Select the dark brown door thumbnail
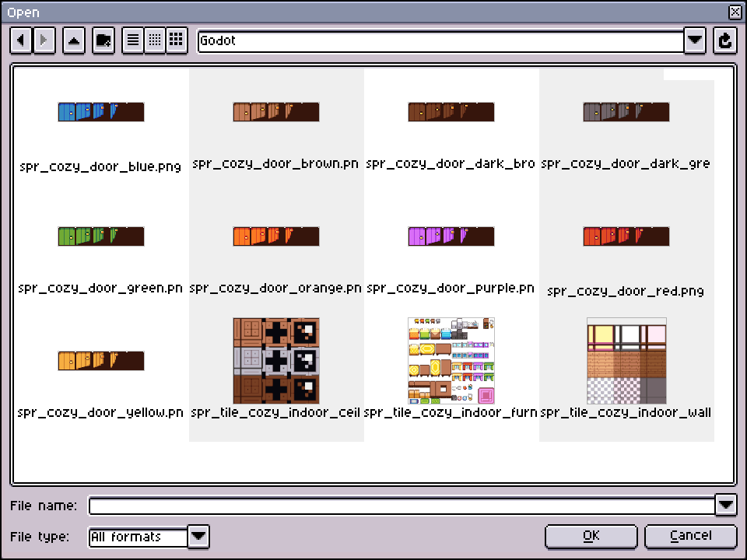This screenshot has width=747, height=560. pyautogui.click(x=451, y=112)
